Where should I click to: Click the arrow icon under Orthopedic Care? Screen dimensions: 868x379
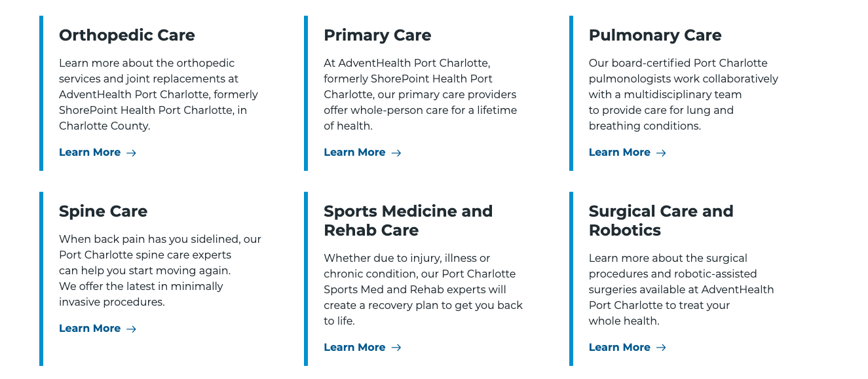point(131,153)
